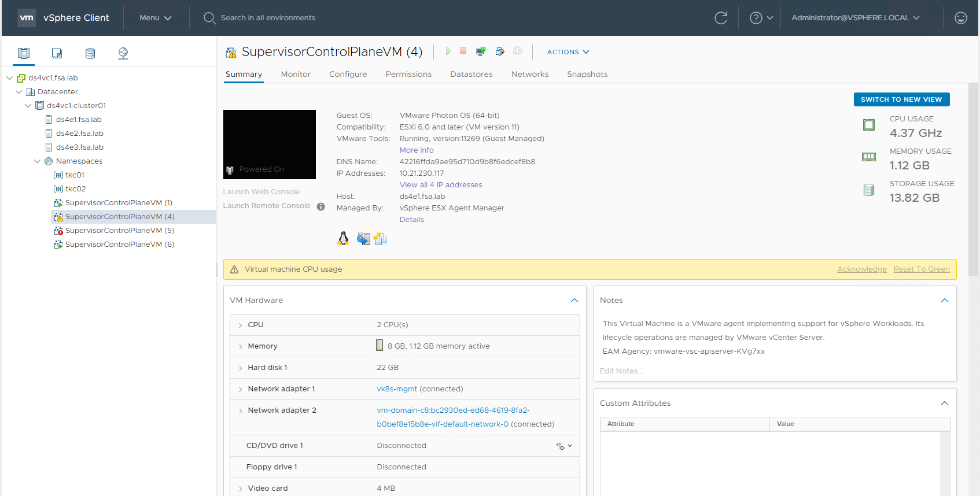Screen dimensions: 980x496
Task: Go to the Permissions tab
Action: pos(409,74)
